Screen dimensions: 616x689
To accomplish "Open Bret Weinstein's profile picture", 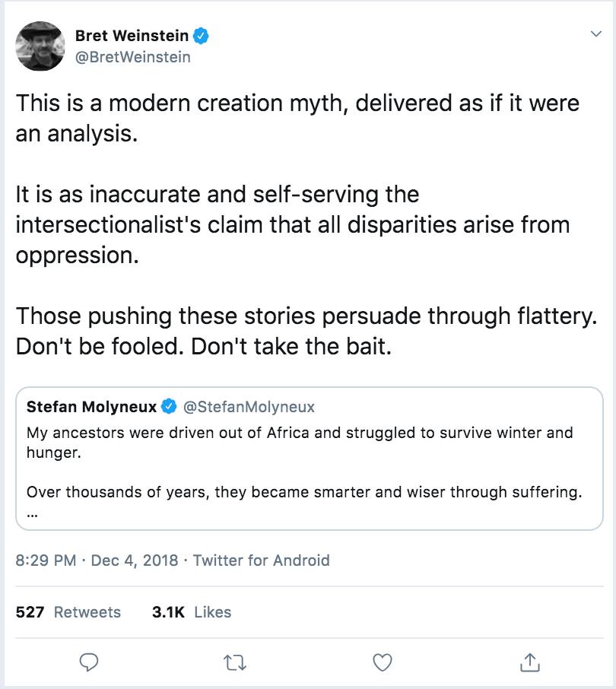I will (40, 46).
